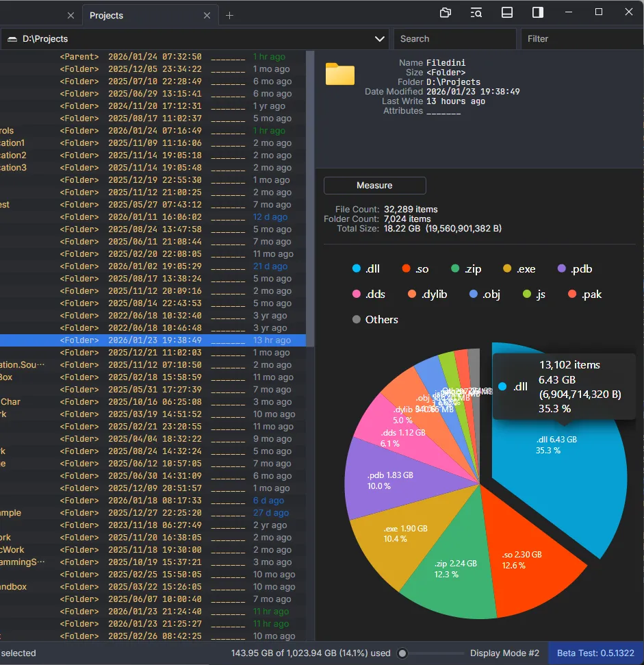Click the stacked folders icon in the title bar
Screen dimensions: 644x665
445,12
